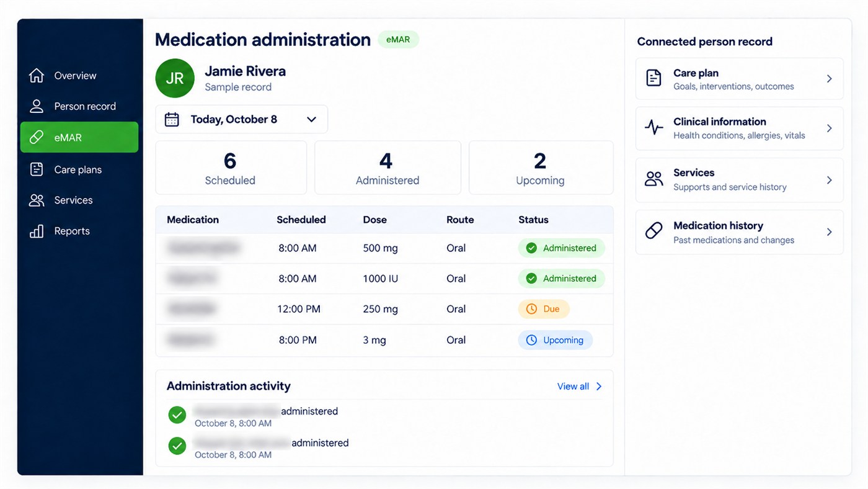
Task: Click the Services people icon in sidebar
Action: (37, 200)
